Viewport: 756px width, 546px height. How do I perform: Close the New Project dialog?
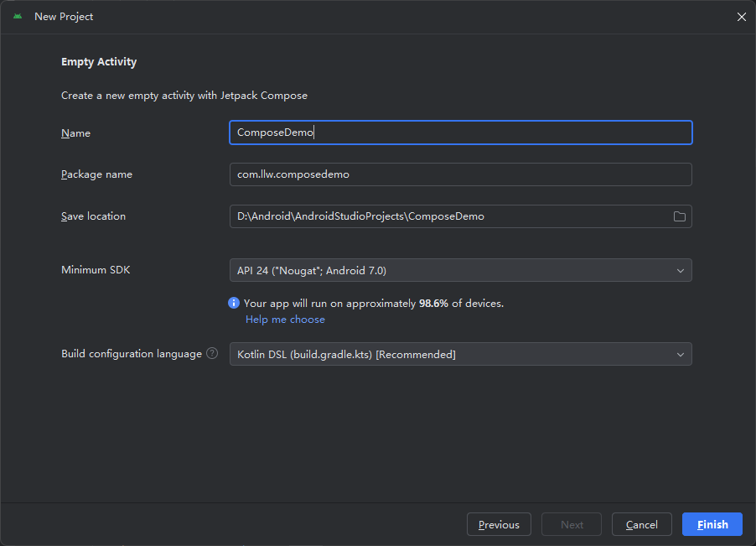tap(741, 16)
